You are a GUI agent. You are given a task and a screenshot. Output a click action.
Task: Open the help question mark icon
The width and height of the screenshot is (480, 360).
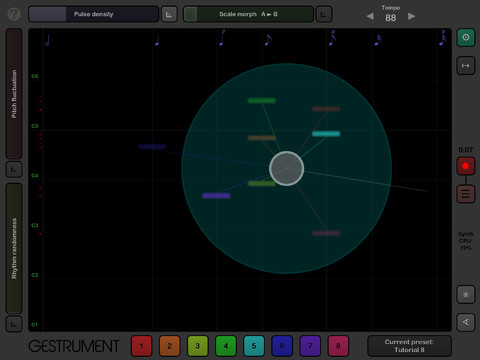point(14,14)
